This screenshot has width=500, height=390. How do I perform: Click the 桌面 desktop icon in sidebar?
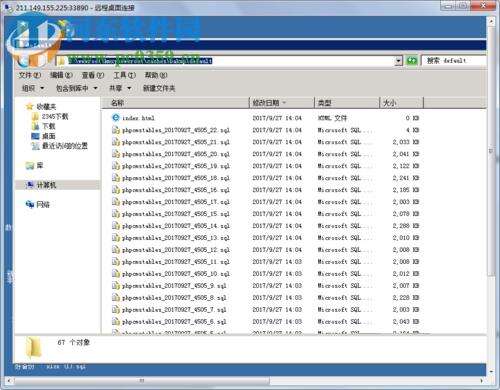(x=35, y=136)
